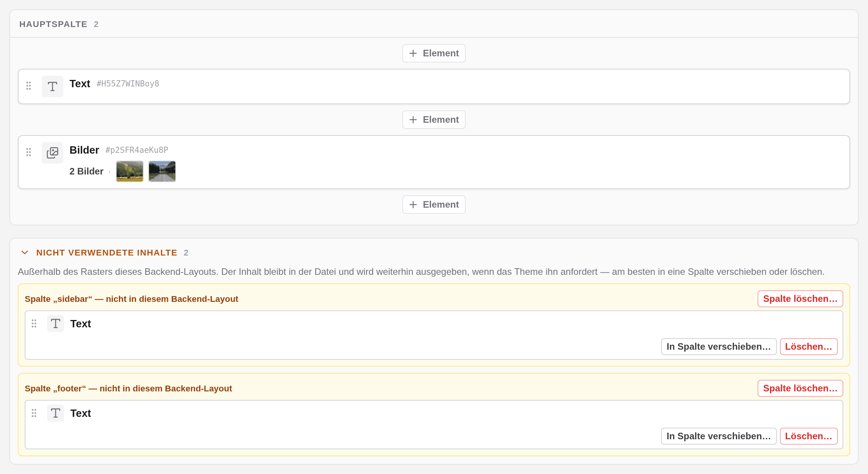Click the Hauptspalte header label
Image resolution: width=868 pixels, height=474 pixels.
[53, 24]
